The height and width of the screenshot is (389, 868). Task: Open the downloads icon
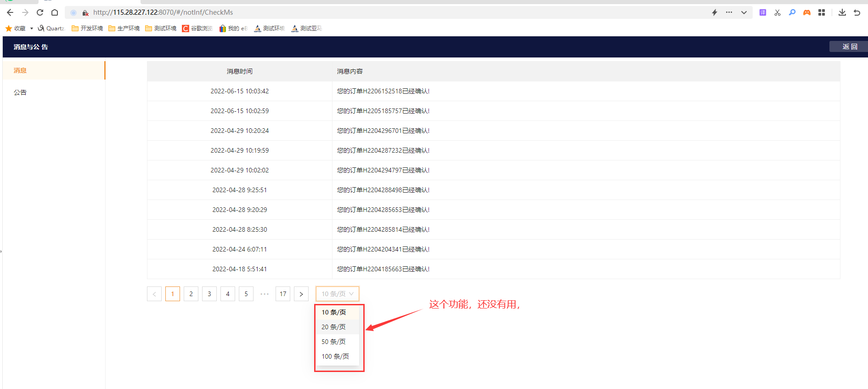(842, 12)
